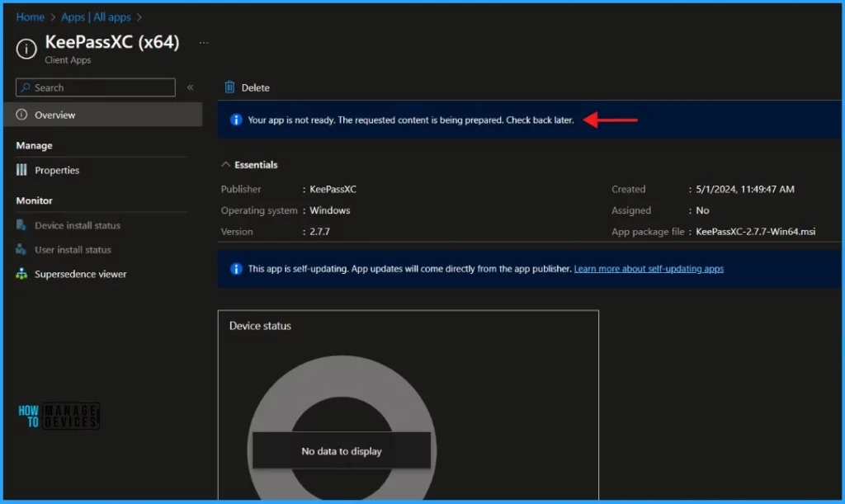Open Learn more about self-updating apps link
The image size is (845, 504).
[649, 269]
